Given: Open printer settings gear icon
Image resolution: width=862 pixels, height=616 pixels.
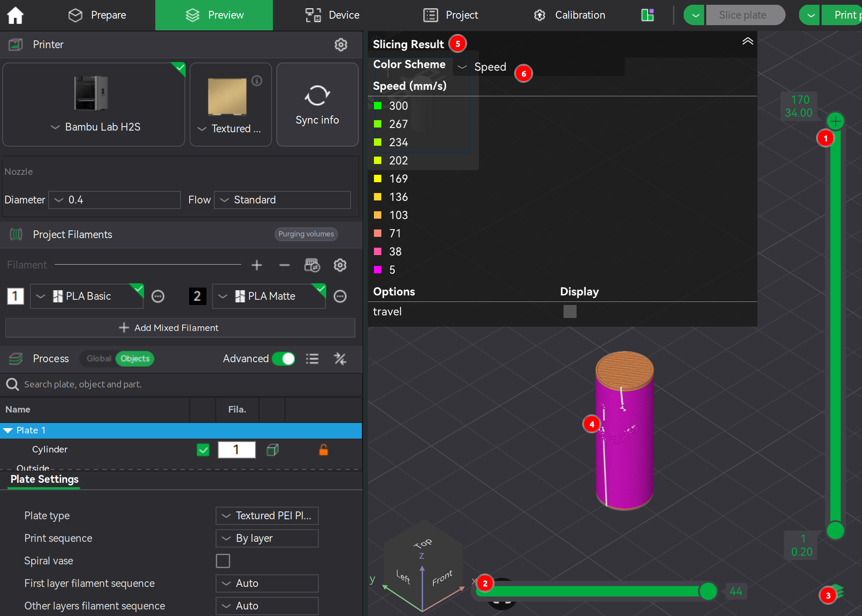Looking at the screenshot, I should 341,45.
